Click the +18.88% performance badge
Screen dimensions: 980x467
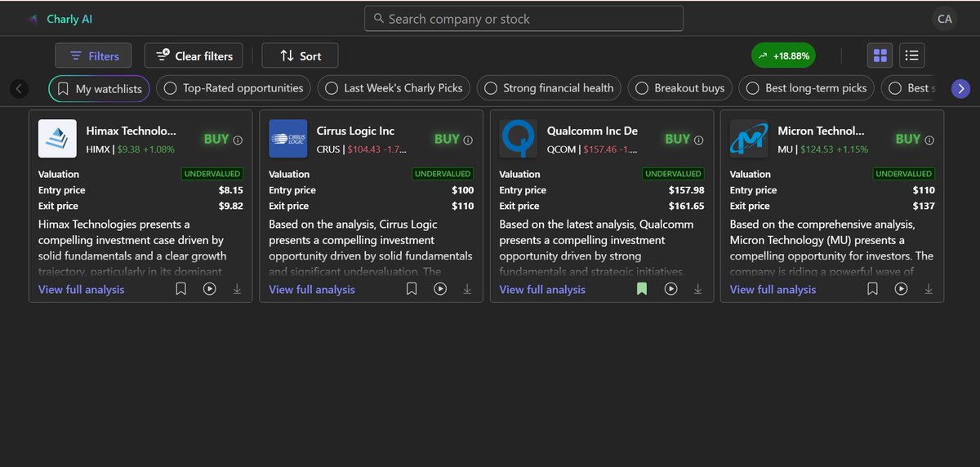pyautogui.click(x=783, y=56)
